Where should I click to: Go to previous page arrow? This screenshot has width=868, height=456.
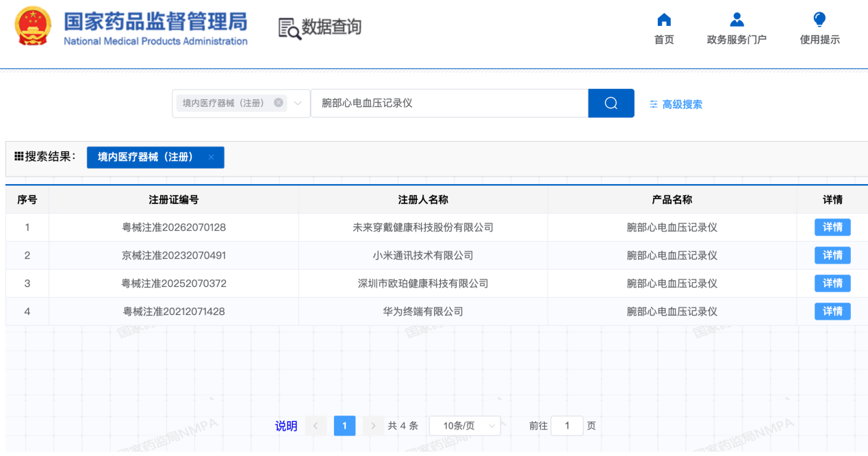[x=316, y=426]
